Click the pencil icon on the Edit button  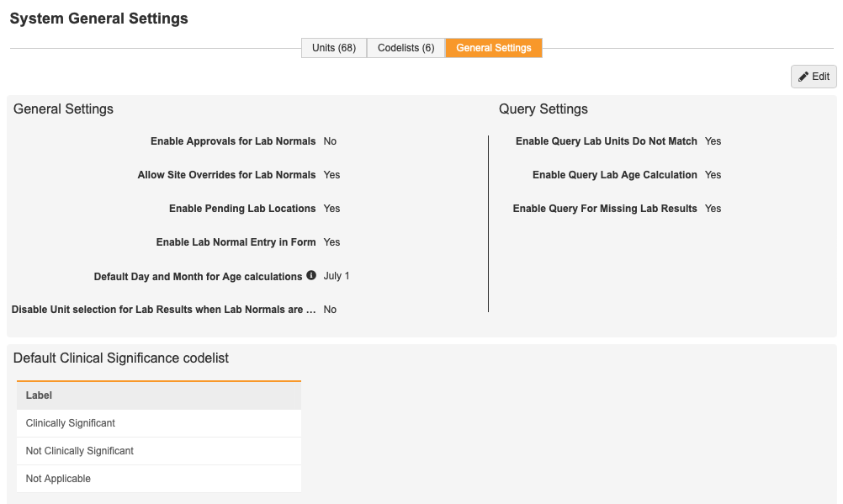[x=803, y=77]
